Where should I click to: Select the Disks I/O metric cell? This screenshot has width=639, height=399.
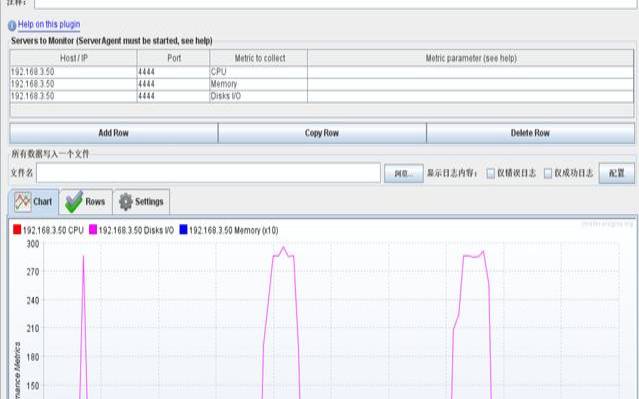(258, 96)
